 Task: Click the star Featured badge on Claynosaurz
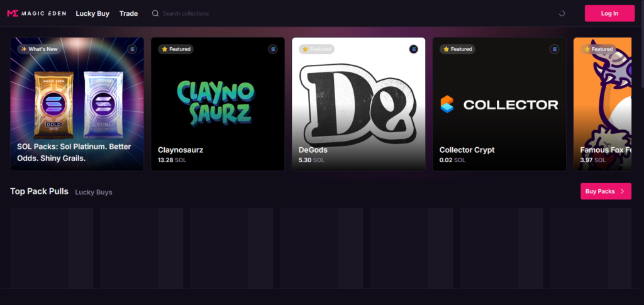pos(175,49)
